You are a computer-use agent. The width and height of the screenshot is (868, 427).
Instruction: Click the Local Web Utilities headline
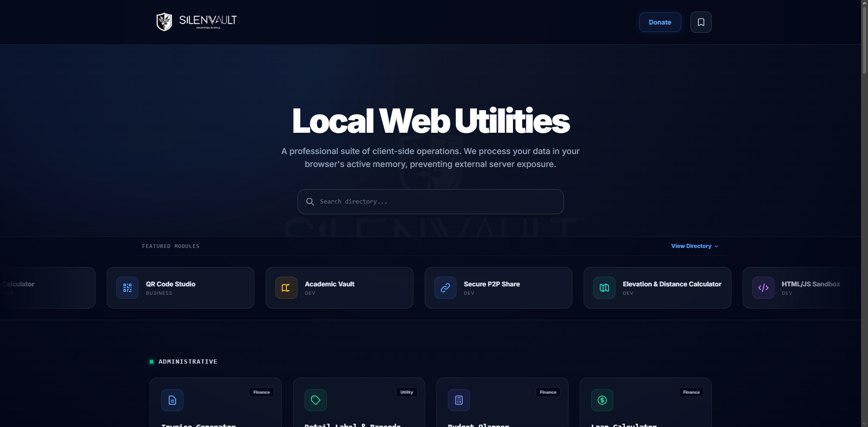click(430, 121)
